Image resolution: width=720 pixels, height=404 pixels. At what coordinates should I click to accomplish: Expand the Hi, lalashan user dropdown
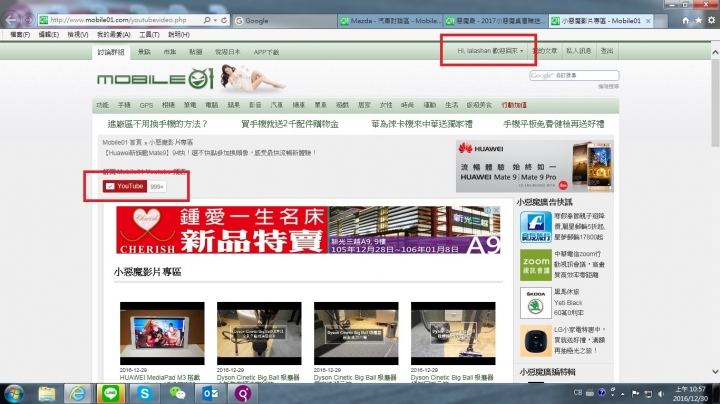(x=490, y=51)
